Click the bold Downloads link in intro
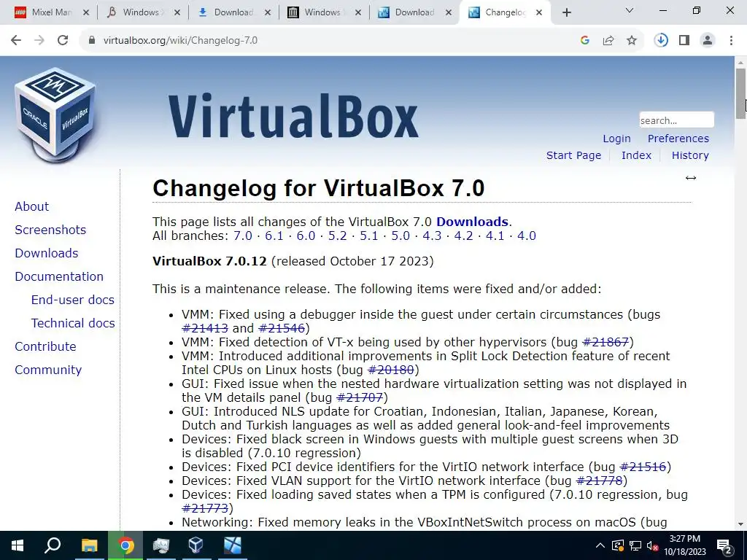The height and width of the screenshot is (560, 747). click(x=472, y=222)
